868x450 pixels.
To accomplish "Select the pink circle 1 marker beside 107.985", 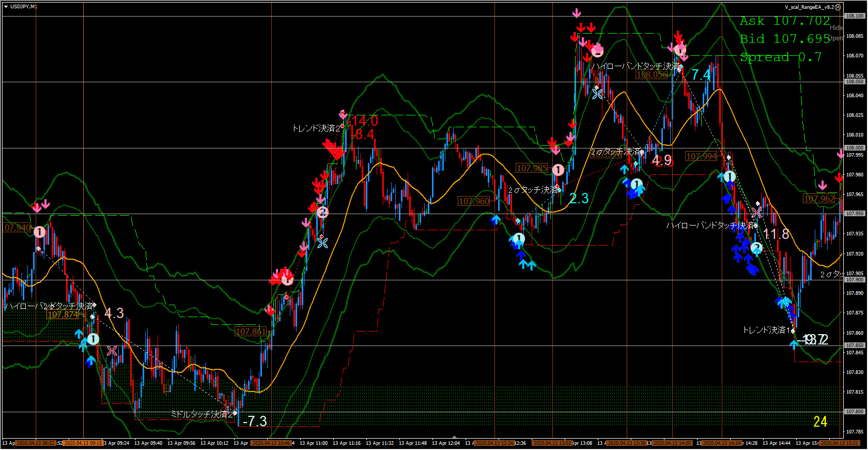I will (x=558, y=170).
